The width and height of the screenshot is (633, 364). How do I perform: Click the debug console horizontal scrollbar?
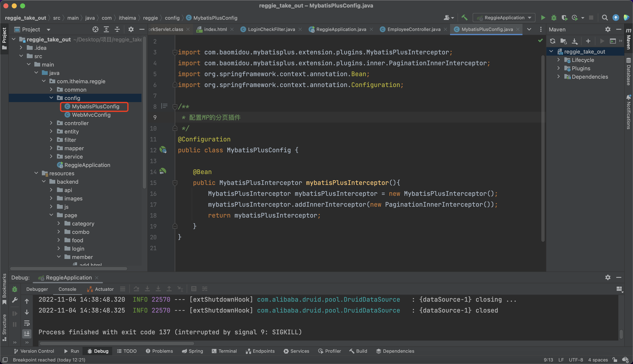[x=117, y=343]
